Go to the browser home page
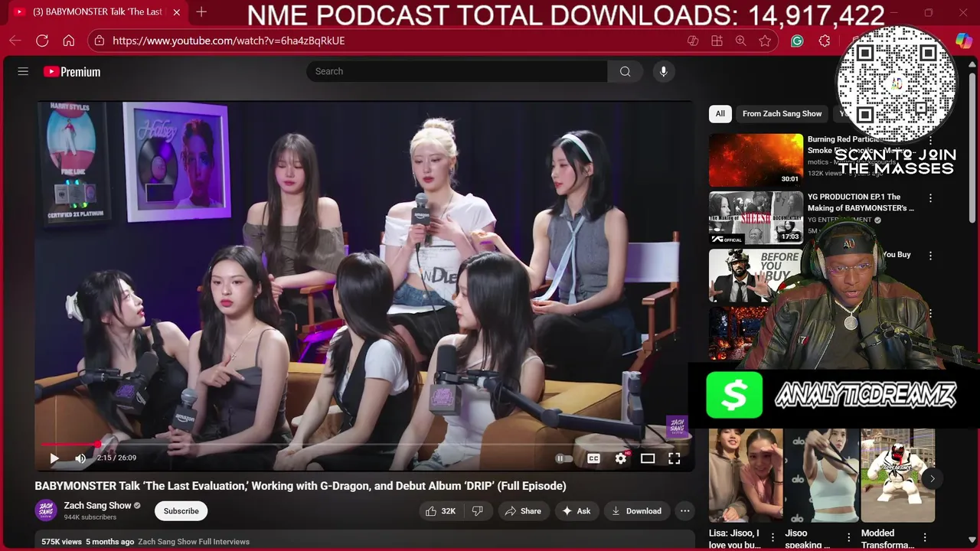 point(69,41)
